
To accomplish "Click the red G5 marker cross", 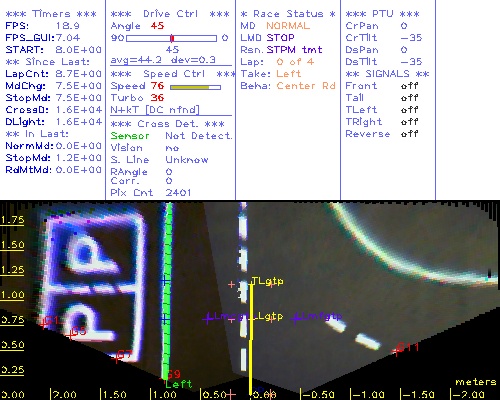I will (x=70, y=335).
